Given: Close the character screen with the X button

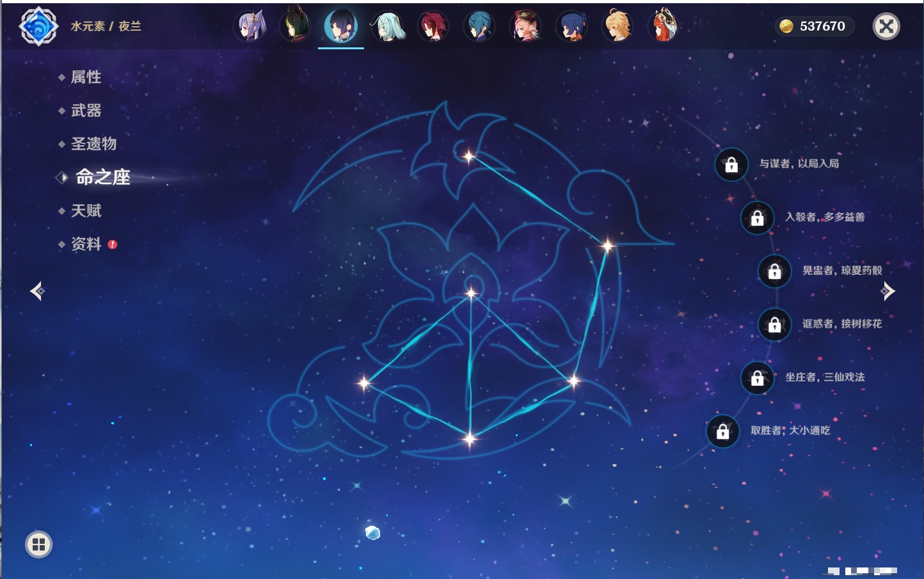Looking at the screenshot, I should click(x=886, y=26).
